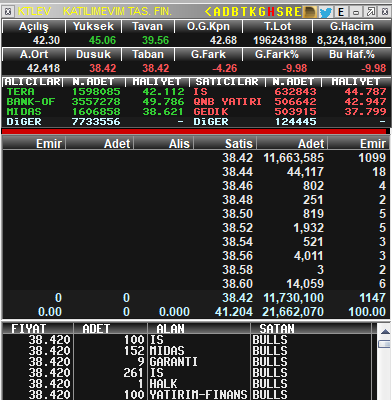Image resolution: width=392 pixels, height=400 pixels.
Task: Click the Alis column header in depth table
Action: pos(164,144)
